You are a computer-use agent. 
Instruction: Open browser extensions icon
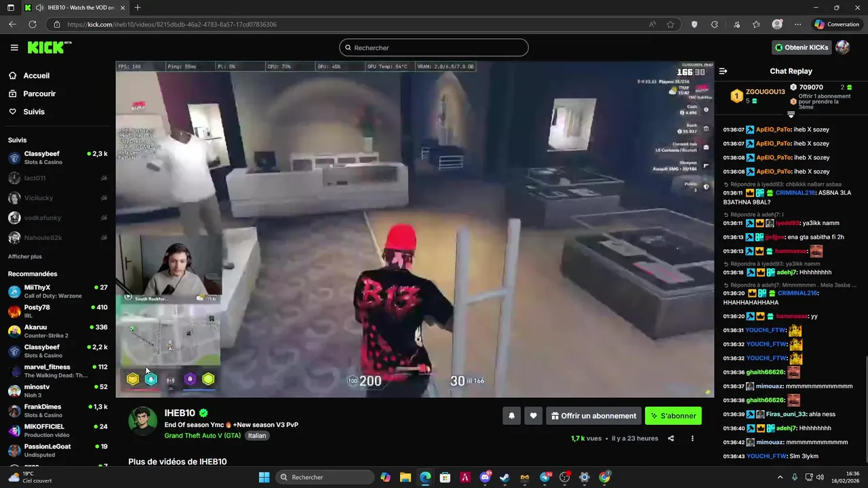point(715,24)
